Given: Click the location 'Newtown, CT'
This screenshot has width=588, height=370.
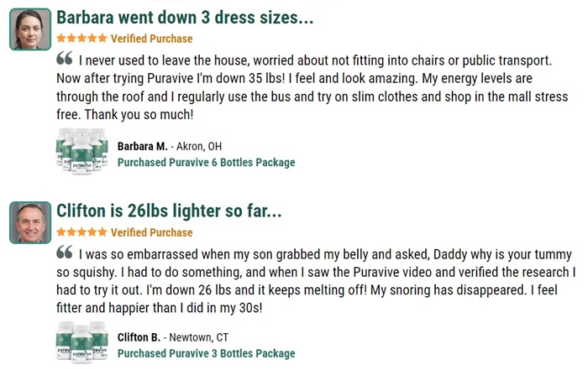Looking at the screenshot, I should 199,337.
